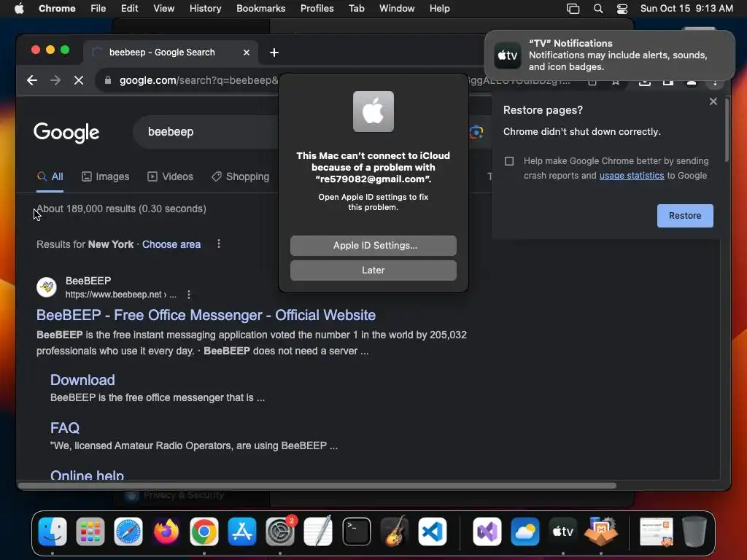747x560 pixels.
Task: Select the All search tab
Action: 50,176
